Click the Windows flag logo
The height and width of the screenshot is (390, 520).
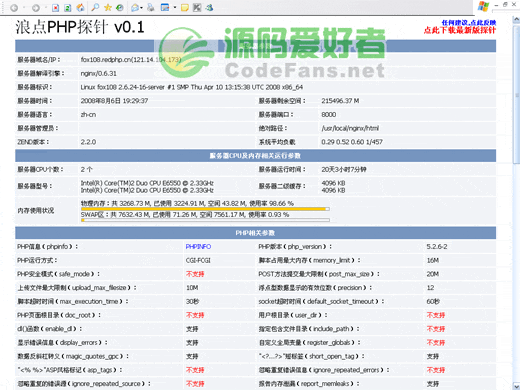(x=483, y=6)
